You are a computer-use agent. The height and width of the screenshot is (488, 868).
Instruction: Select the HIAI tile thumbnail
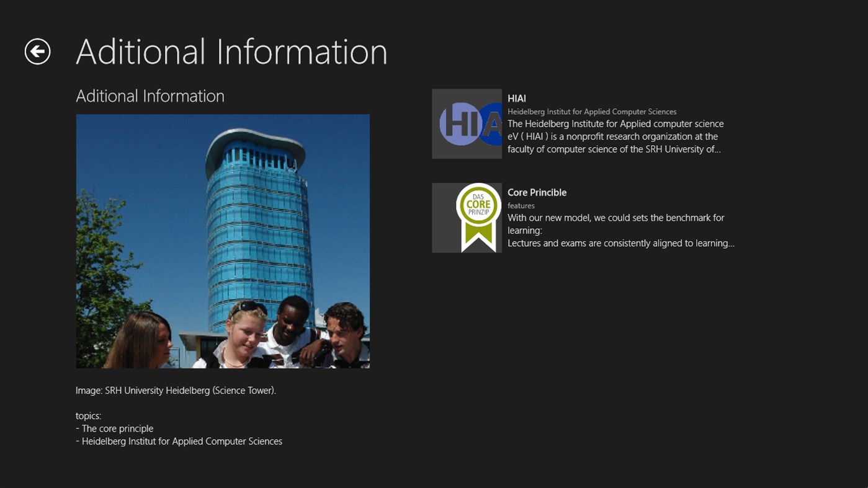[467, 123]
